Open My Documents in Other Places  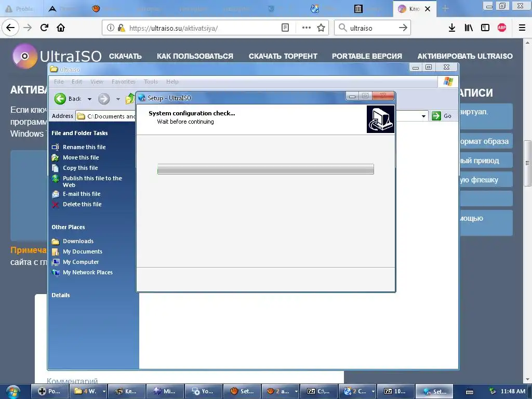tap(83, 252)
